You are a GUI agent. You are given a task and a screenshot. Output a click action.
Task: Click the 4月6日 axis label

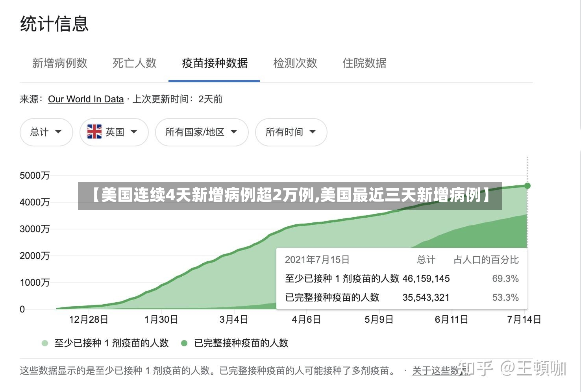pyautogui.click(x=306, y=320)
